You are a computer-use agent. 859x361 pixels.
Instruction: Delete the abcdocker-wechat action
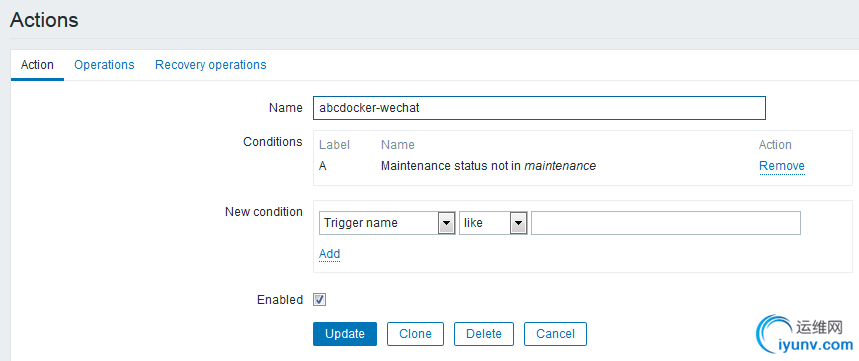click(484, 334)
